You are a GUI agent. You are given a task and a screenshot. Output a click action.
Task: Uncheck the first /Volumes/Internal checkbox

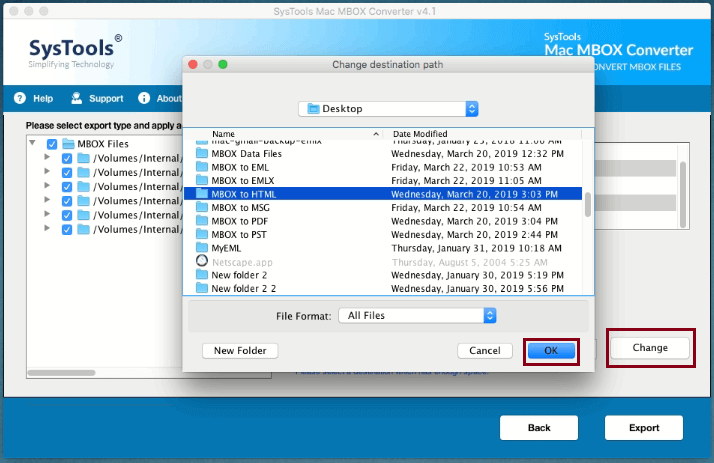67,158
